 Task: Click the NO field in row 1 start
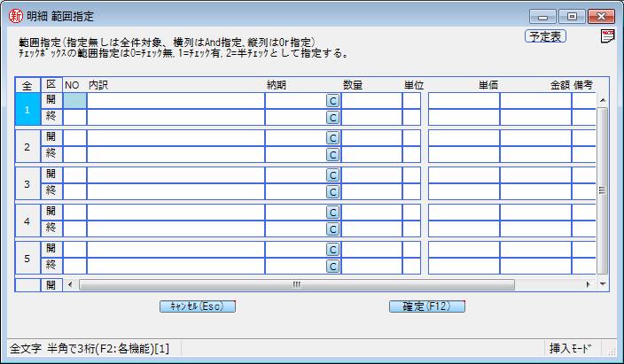tap(74, 101)
